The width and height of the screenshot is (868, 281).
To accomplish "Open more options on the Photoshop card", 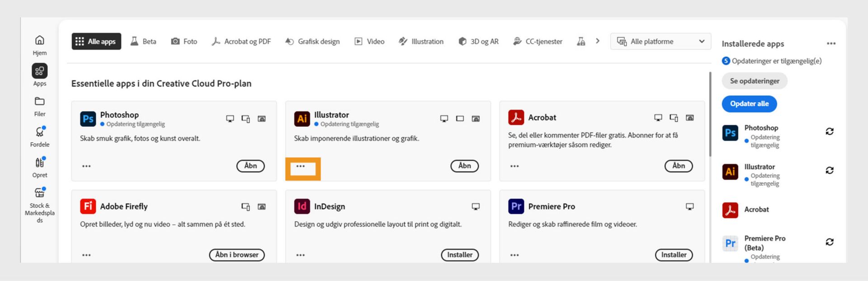I will 86,166.
